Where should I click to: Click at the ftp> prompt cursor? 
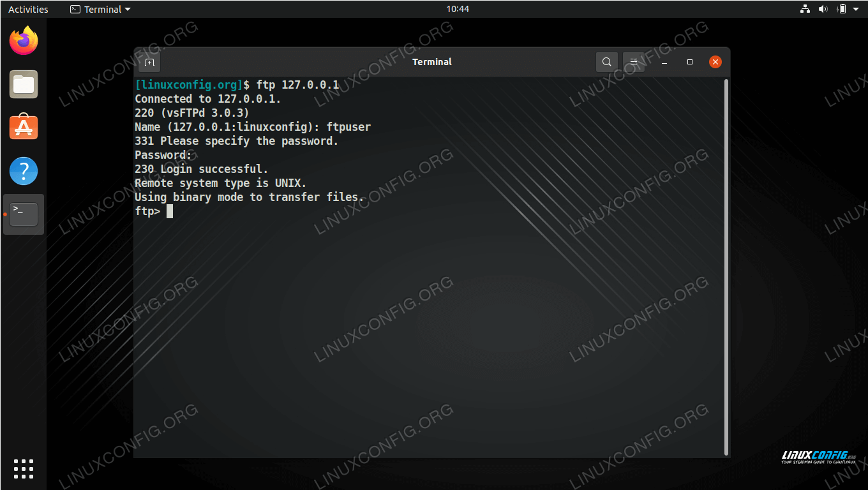coord(170,211)
